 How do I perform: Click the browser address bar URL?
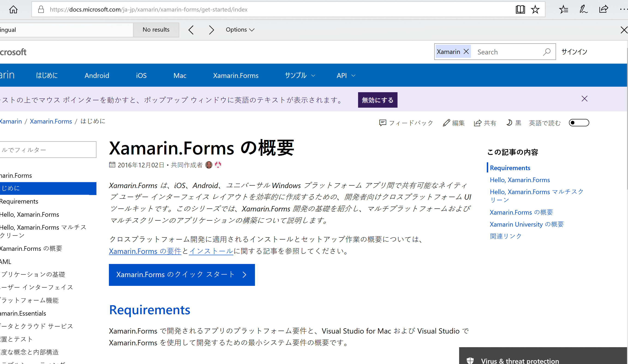click(x=149, y=9)
